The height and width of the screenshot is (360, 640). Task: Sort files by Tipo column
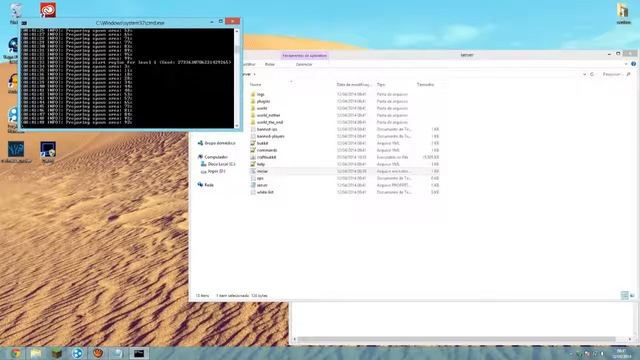coord(381,84)
